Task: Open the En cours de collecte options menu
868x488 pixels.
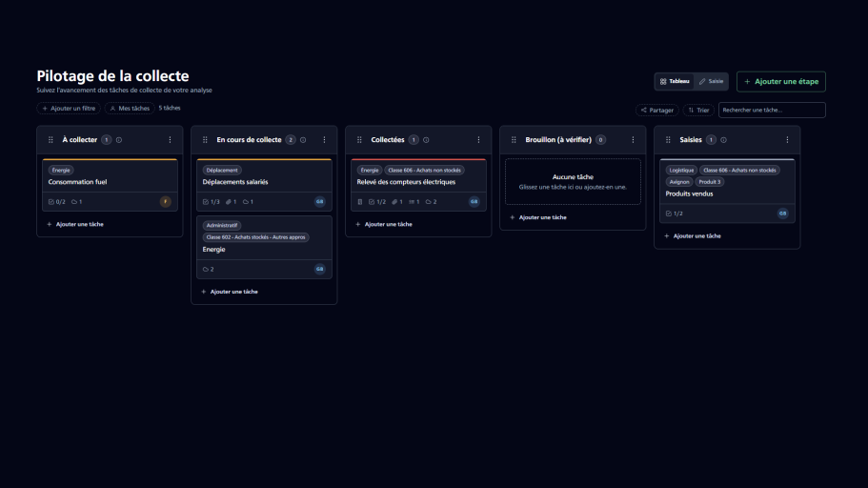Action: [324, 140]
